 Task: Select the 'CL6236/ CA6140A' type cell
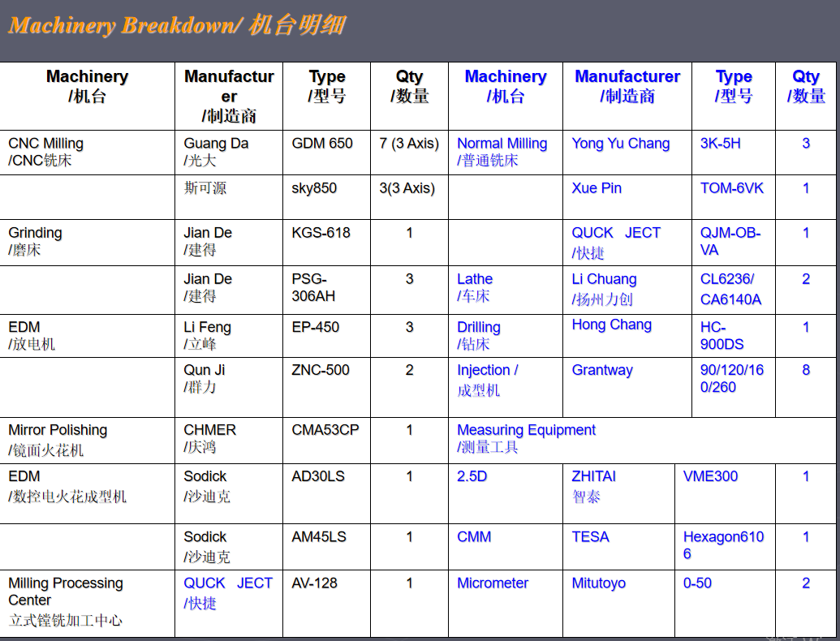point(734,290)
